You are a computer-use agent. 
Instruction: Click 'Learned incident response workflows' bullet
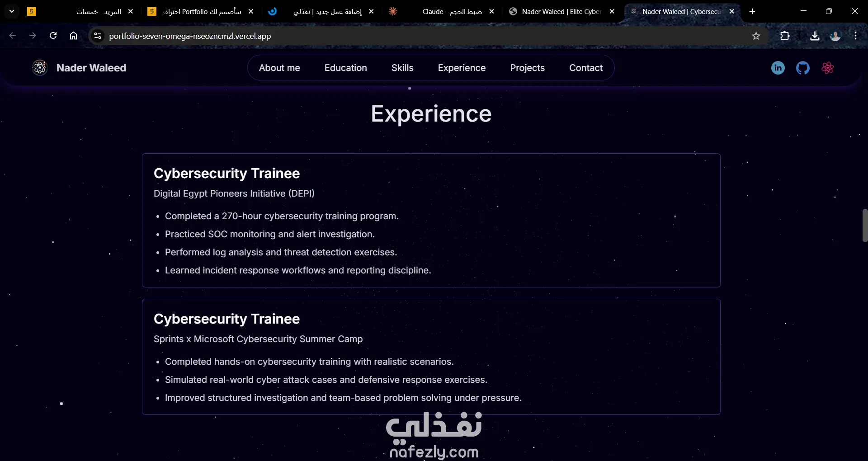coord(298,270)
